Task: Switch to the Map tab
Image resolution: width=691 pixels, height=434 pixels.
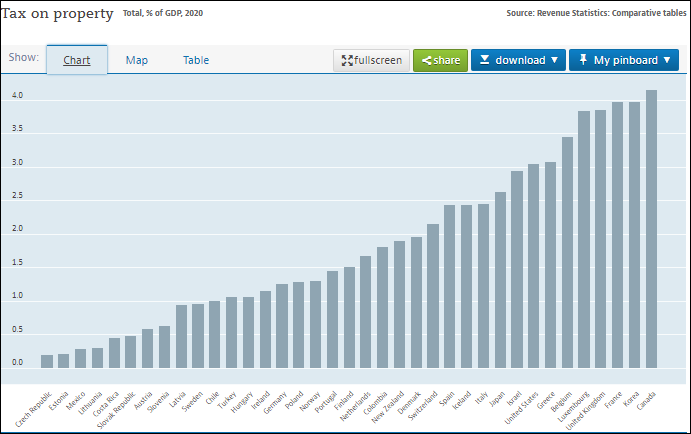Action: coord(137,60)
